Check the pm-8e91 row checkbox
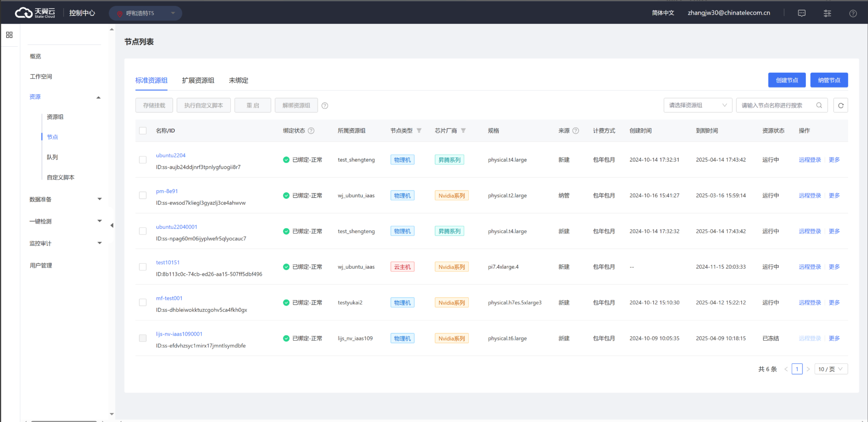Image resolution: width=868 pixels, height=422 pixels. [x=143, y=195]
